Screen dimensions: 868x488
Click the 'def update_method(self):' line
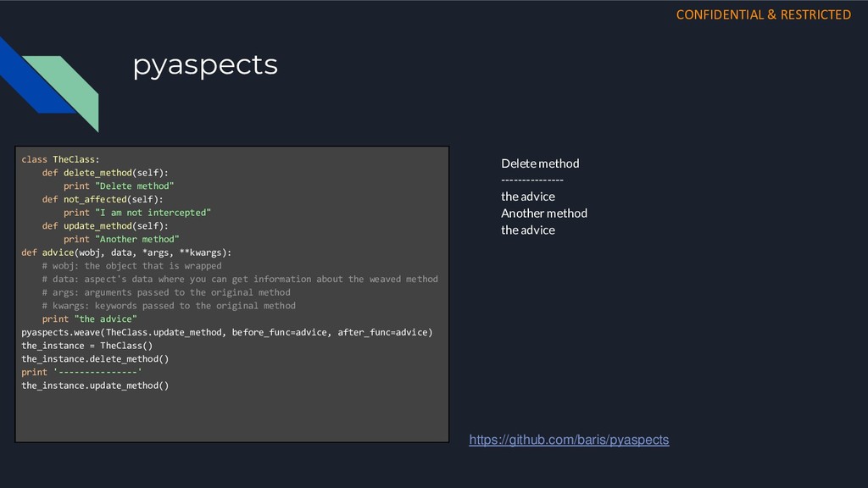pos(105,225)
